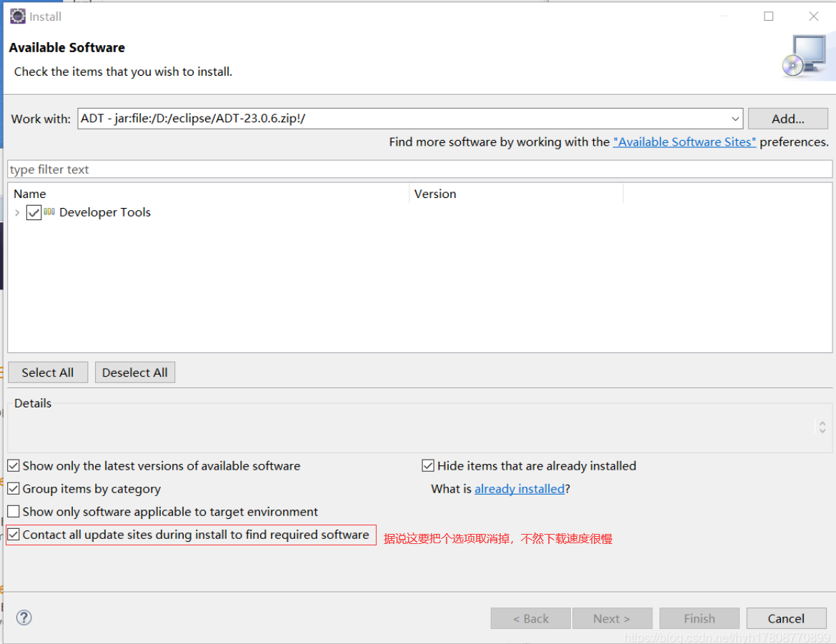Expand the Developer Tools tree node
Image resolution: width=836 pixels, height=644 pixels.
pos(16,212)
